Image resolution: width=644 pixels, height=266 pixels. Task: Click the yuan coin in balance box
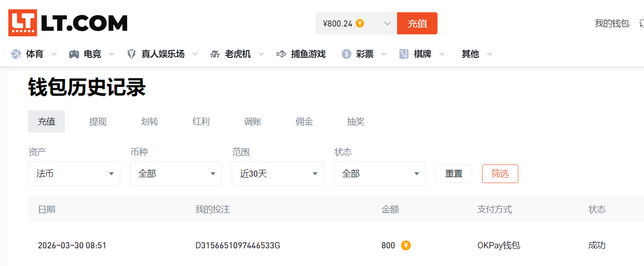coord(360,23)
